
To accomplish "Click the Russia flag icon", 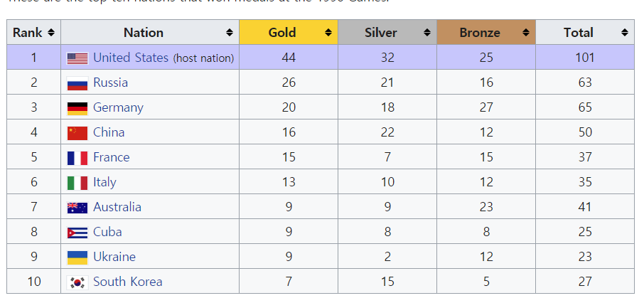I will tap(77, 83).
